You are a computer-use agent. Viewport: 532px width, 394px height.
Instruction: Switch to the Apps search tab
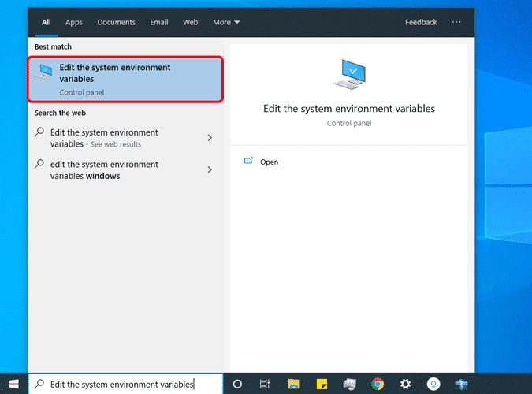click(x=74, y=22)
